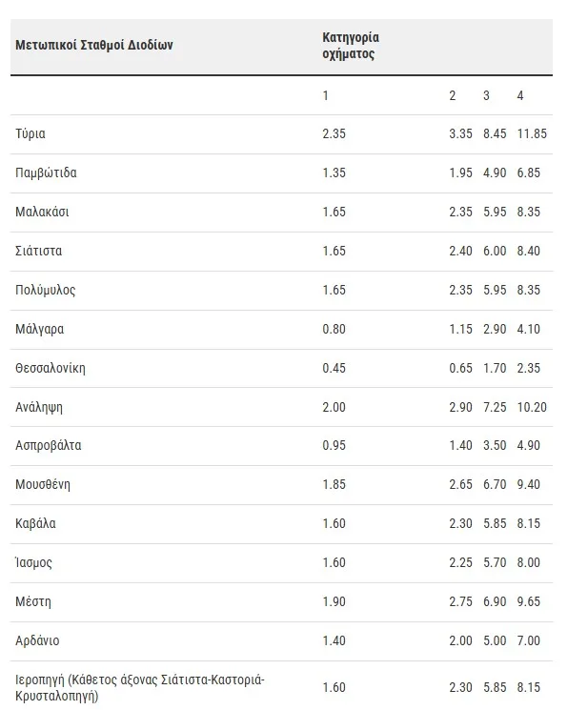
Task: Select the Τύρια station row label
Action: coord(30,134)
